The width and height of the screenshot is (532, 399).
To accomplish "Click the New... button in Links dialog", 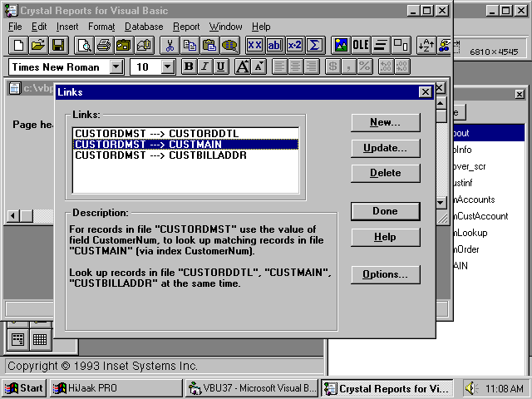I will point(385,122).
